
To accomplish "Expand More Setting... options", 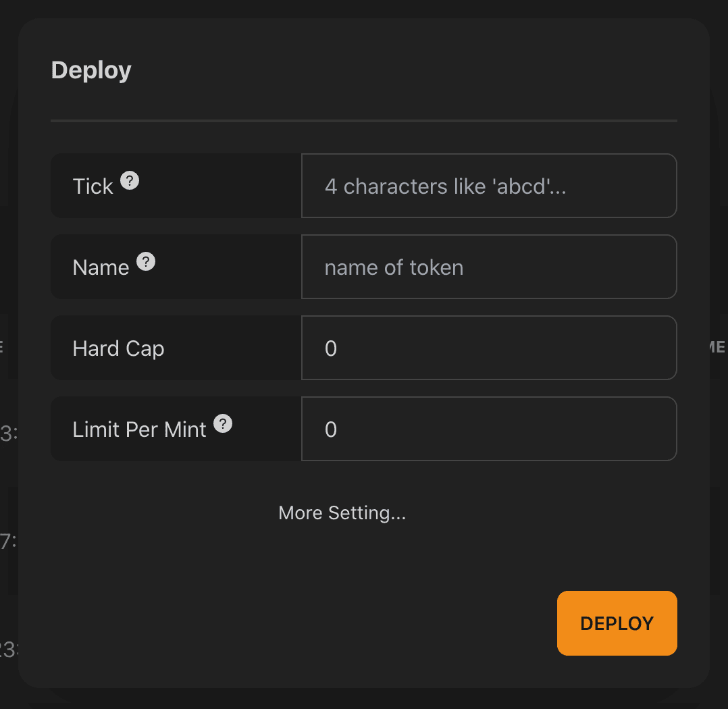I will coord(342,513).
